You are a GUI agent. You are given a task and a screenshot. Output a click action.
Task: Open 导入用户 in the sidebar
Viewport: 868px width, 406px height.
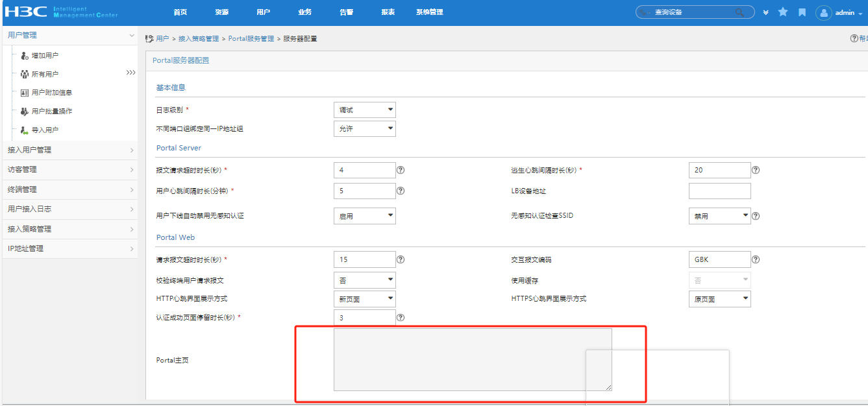(x=45, y=130)
